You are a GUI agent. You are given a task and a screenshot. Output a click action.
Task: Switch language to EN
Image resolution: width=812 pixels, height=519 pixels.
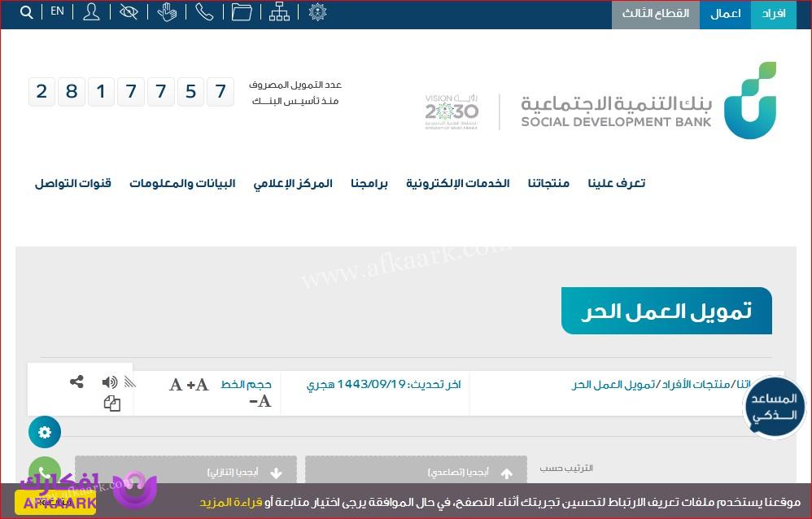[x=57, y=11]
